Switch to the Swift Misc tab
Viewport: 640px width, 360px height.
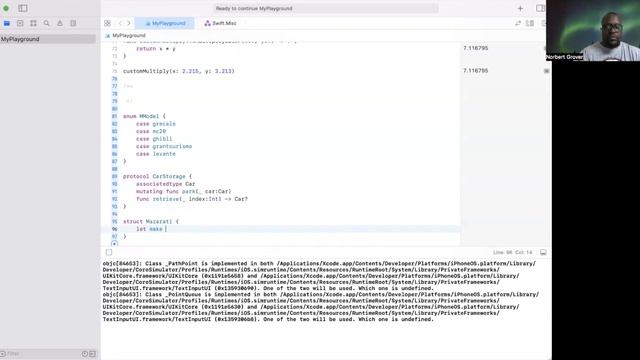tap(220, 23)
